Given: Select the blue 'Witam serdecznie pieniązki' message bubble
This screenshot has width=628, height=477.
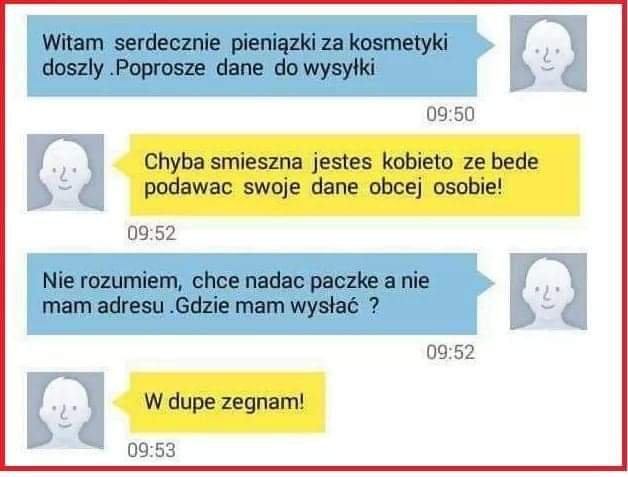Looking at the screenshot, I should [252, 56].
